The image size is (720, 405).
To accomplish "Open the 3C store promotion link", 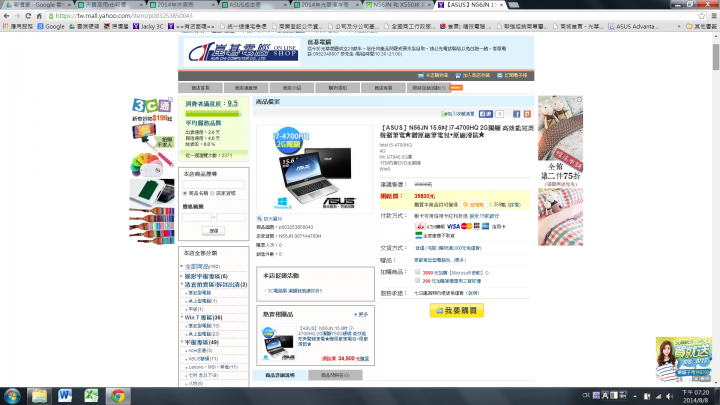I will [295, 291].
